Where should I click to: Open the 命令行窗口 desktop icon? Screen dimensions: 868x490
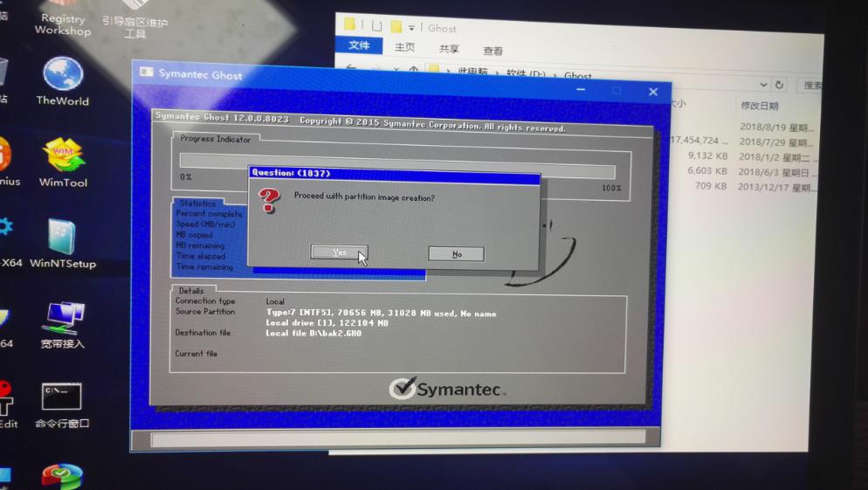(62, 406)
